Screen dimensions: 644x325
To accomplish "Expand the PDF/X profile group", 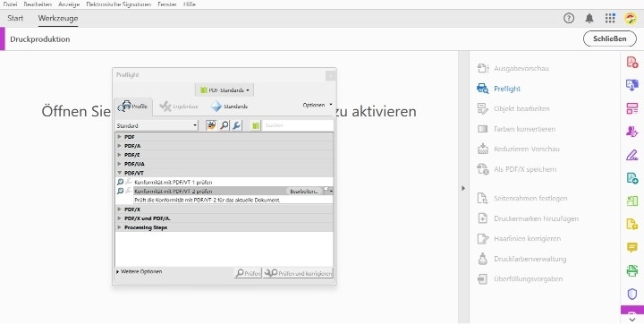I will (x=120, y=210).
